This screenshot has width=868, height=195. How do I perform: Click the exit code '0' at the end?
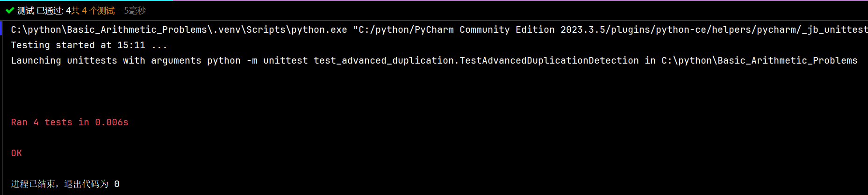tap(117, 184)
